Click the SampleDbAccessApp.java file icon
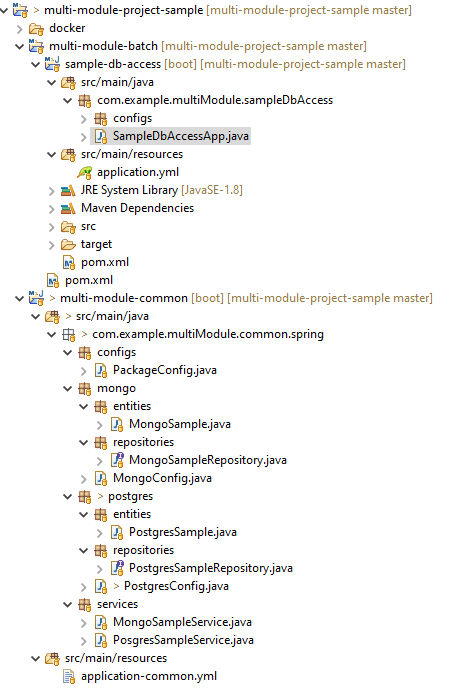The height and width of the screenshot is (688, 460). coord(101,136)
